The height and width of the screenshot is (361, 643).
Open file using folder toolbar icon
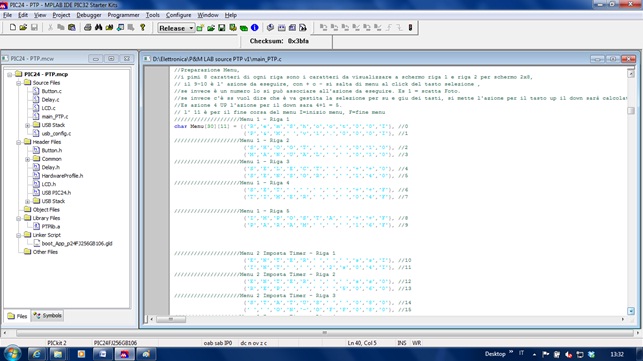coord(23,27)
